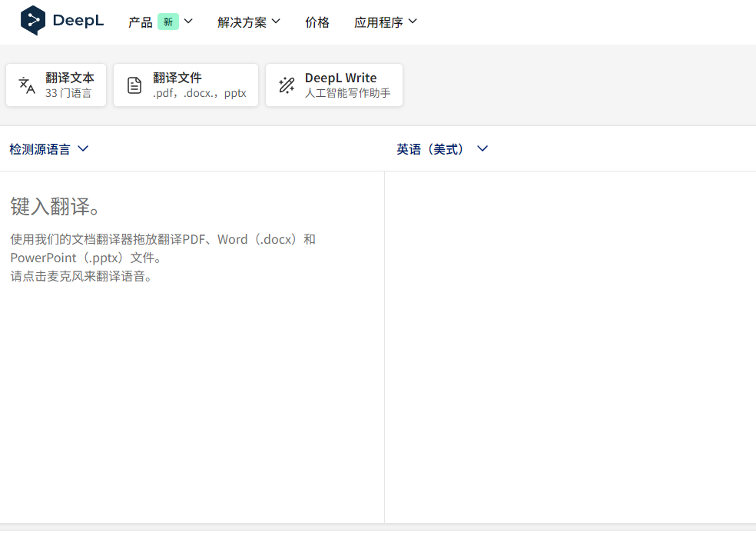Click the .pdf, .docx., pptx subtitle
756x536 pixels.
[200, 93]
